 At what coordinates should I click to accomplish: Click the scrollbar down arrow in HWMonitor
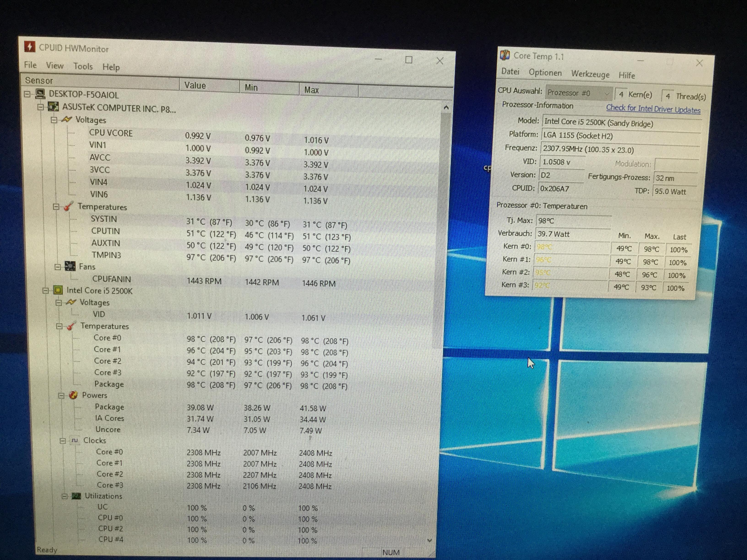pos(429,540)
